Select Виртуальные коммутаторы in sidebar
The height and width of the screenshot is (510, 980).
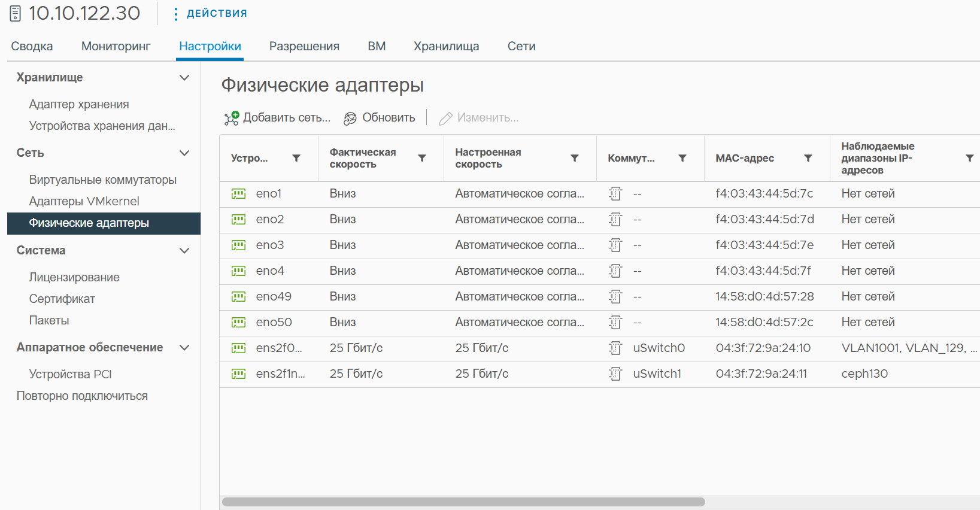coord(103,180)
